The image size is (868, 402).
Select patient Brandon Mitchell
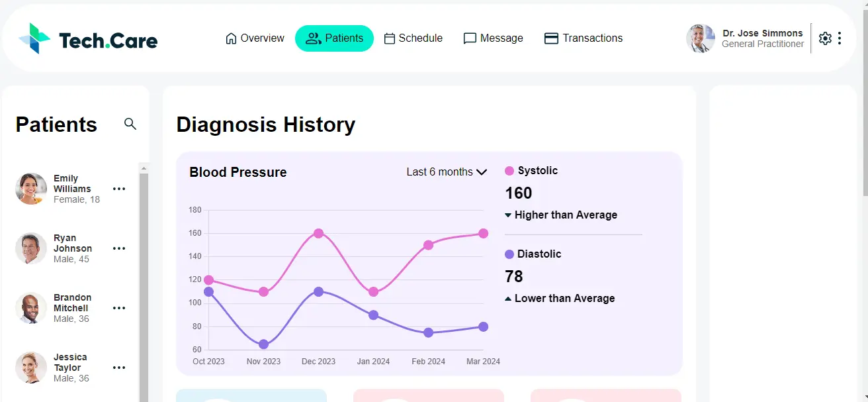[x=73, y=308]
